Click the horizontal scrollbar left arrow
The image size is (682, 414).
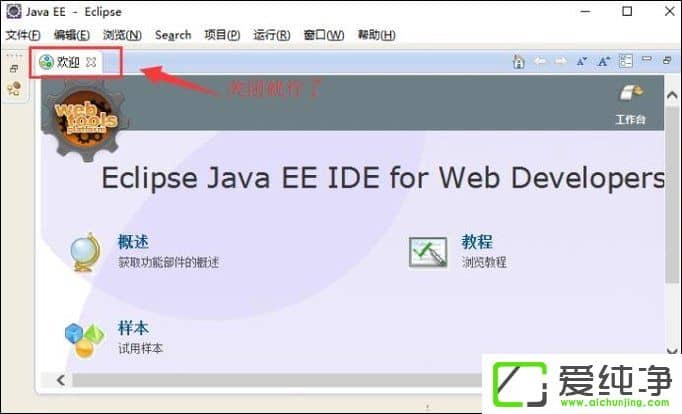click(x=61, y=380)
